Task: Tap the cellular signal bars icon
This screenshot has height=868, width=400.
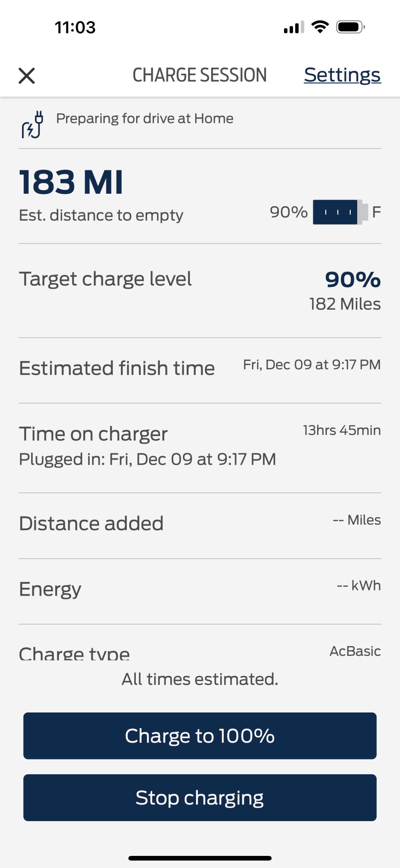Action: click(x=294, y=27)
